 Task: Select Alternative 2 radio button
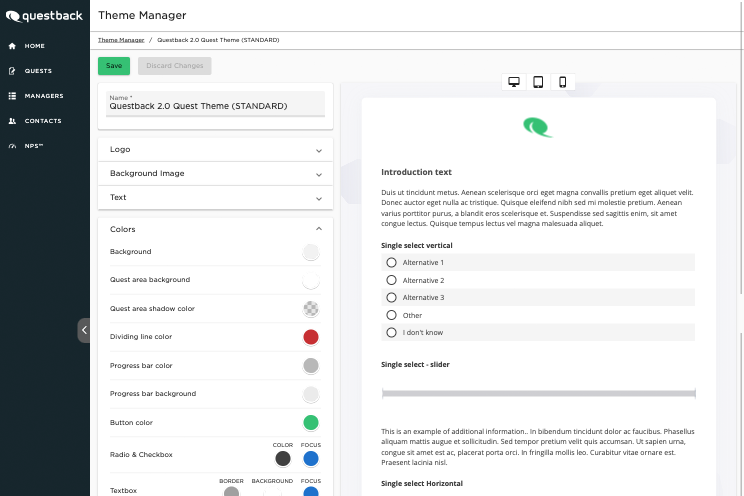point(391,280)
